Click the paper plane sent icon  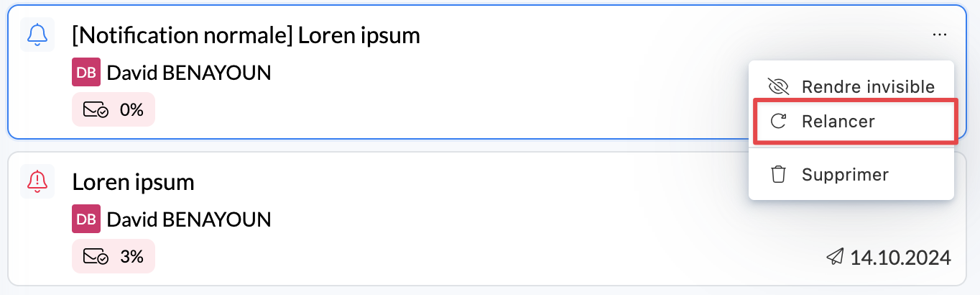pyautogui.click(x=835, y=256)
